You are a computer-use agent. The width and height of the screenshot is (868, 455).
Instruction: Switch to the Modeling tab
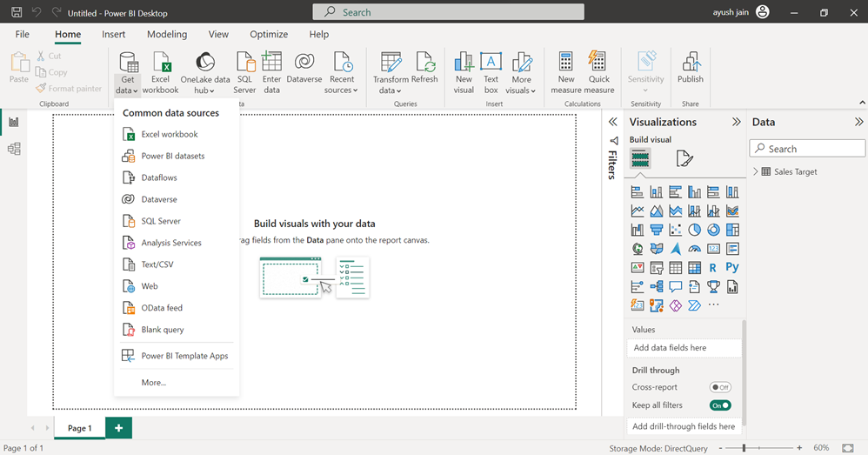(167, 34)
